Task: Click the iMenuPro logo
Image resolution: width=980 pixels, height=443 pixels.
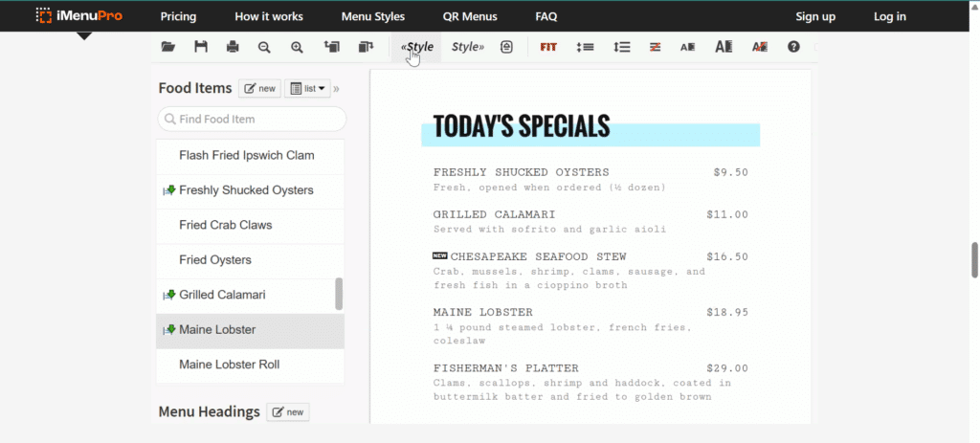Action: pos(78,16)
